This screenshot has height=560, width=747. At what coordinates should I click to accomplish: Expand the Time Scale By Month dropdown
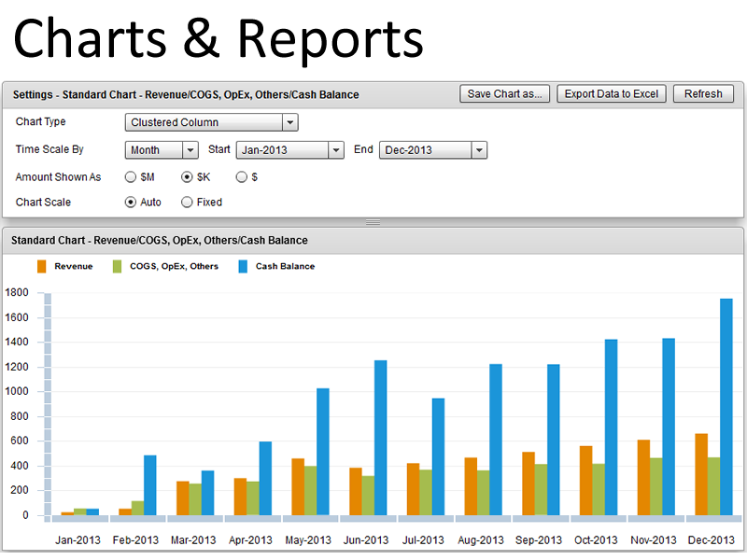tap(162, 150)
